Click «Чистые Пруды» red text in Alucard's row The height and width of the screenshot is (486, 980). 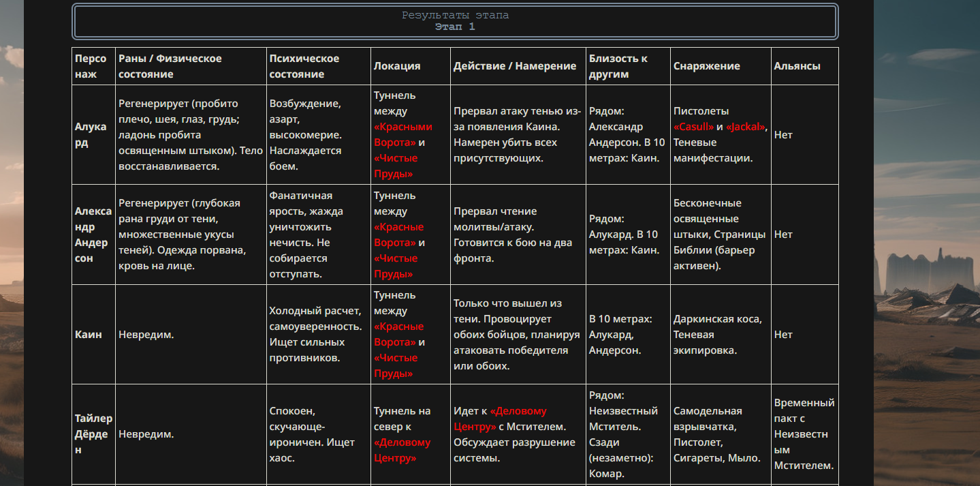(x=396, y=166)
